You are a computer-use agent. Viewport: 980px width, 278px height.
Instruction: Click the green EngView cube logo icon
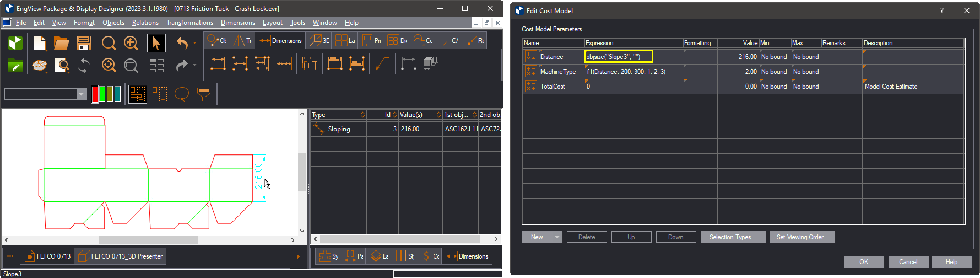point(15,43)
